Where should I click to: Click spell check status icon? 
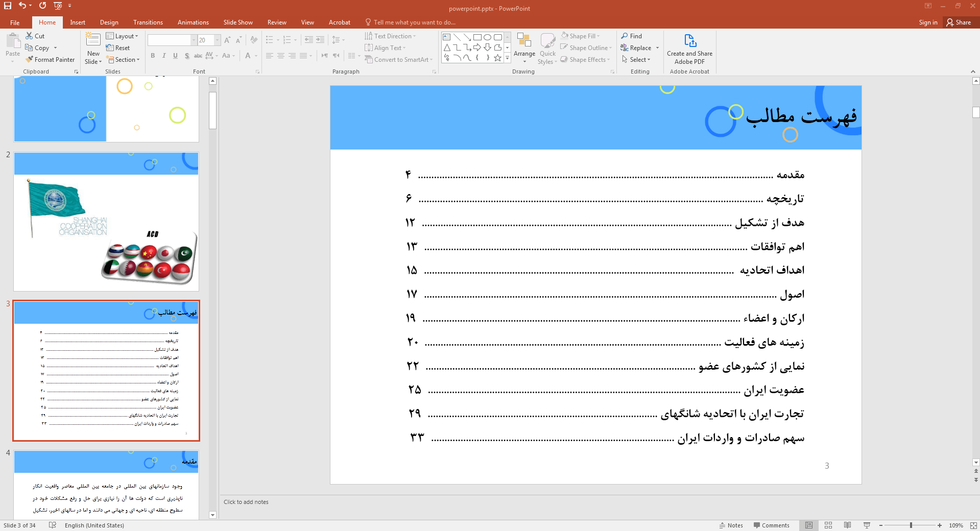point(52,525)
